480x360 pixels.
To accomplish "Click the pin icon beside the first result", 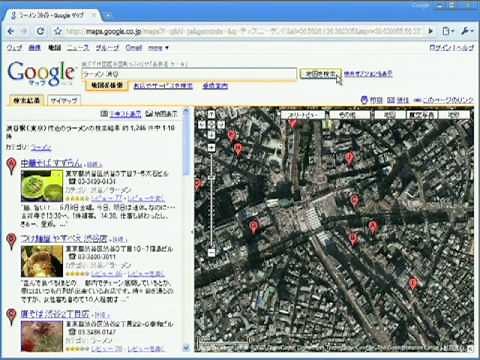I will click(x=12, y=166).
